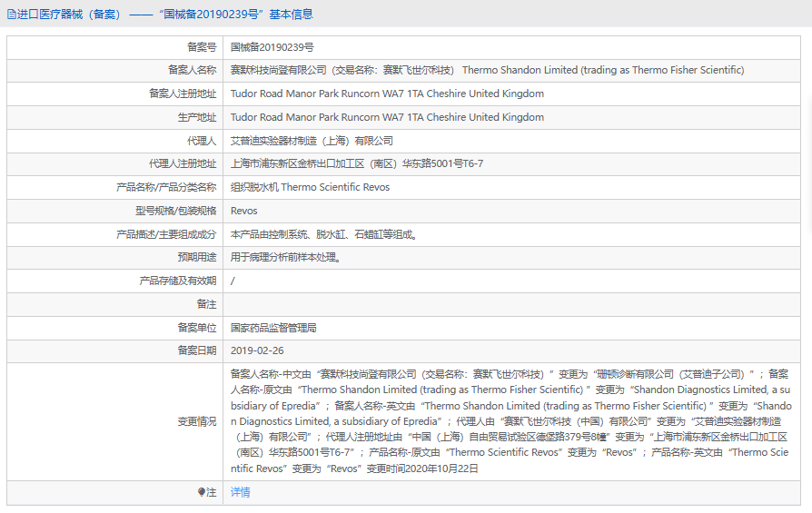This screenshot has height=513, width=812.
Task: Click product name 组织脱水机 Thermo Scientific Revos
Action: pyautogui.click(x=311, y=187)
